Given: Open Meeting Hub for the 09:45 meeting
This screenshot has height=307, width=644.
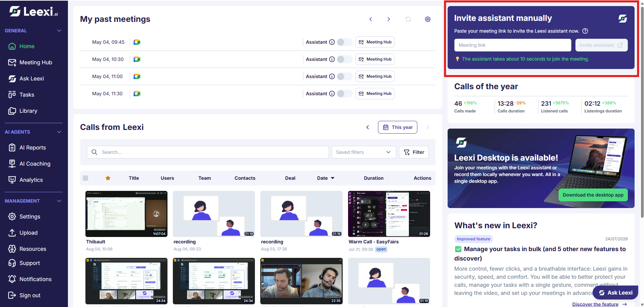Looking at the screenshot, I should (x=375, y=42).
